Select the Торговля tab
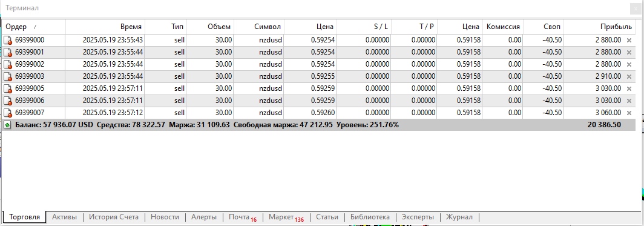Image resolution: width=644 pixels, height=226 pixels. click(x=25, y=217)
